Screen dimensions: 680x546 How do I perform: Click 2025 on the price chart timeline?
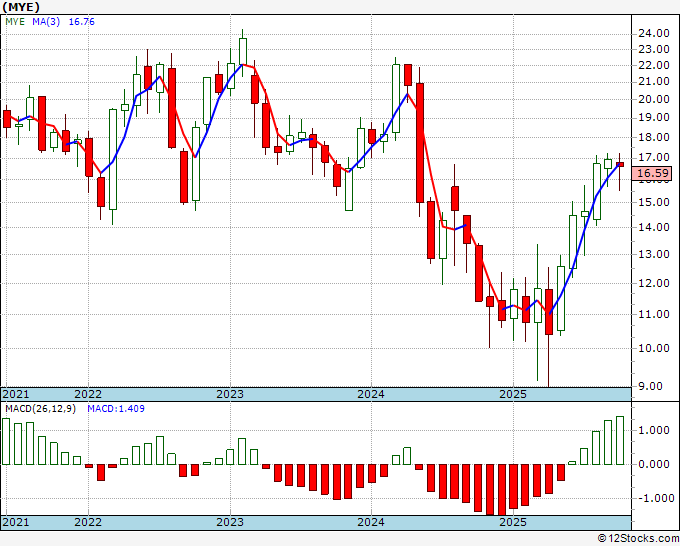tap(513, 394)
